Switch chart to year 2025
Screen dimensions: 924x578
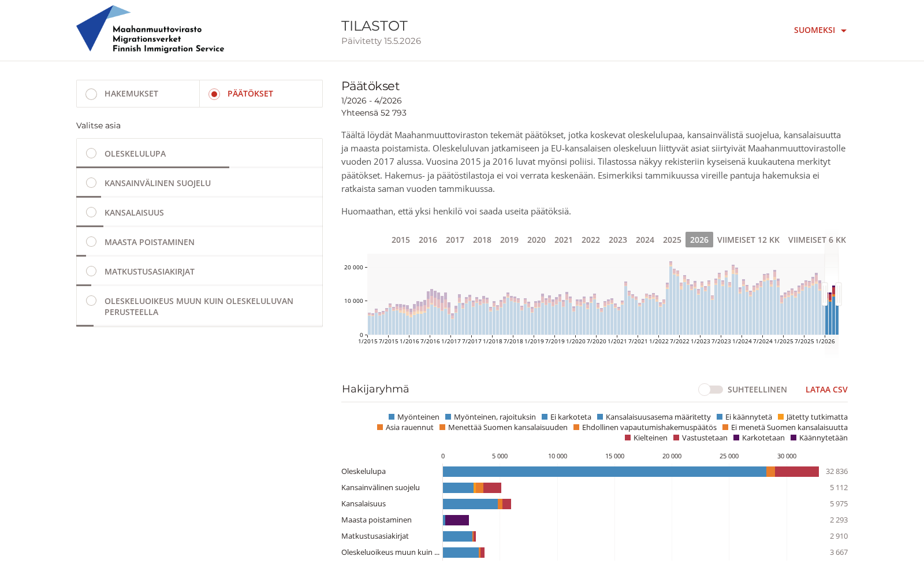click(672, 240)
